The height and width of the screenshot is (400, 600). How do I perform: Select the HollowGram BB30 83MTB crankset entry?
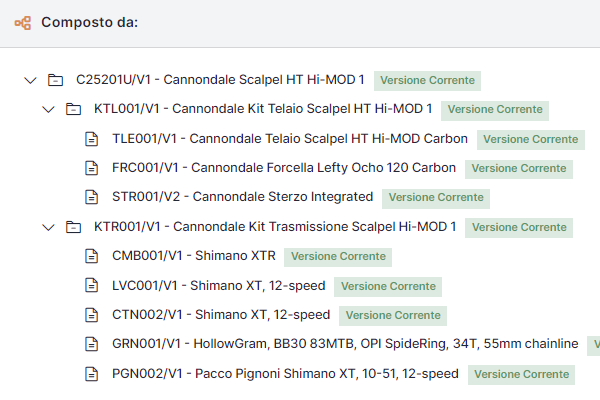tap(345, 344)
